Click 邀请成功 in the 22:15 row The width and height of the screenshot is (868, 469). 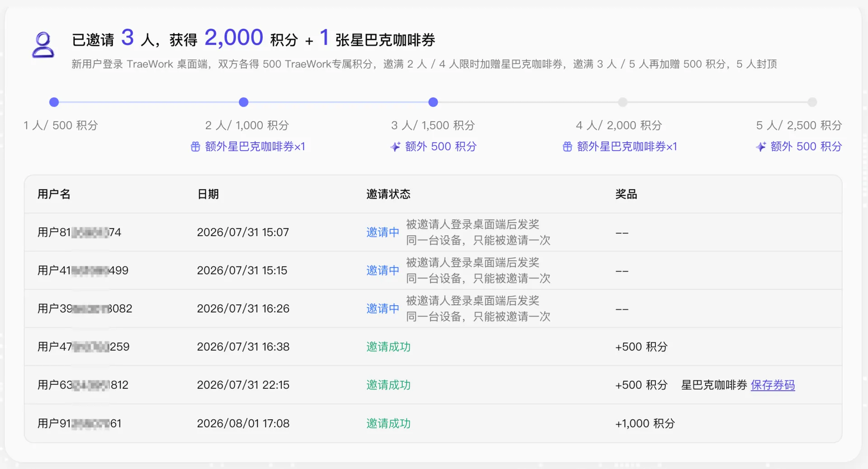tap(388, 385)
